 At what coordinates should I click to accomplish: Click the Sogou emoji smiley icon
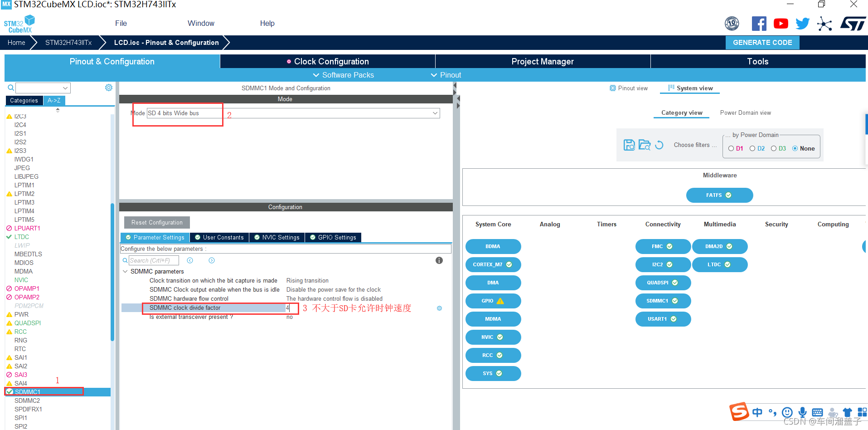tap(787, 412)
